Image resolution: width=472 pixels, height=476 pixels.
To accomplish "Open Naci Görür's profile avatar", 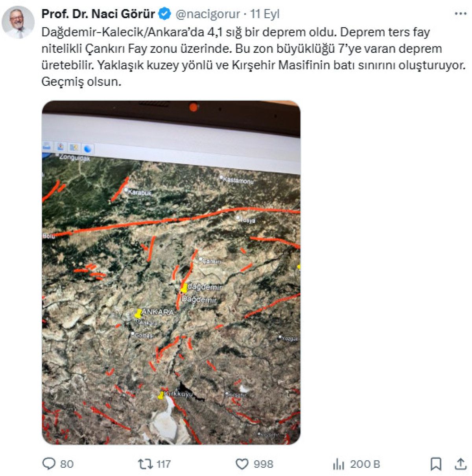I will [x=18, y=22].
